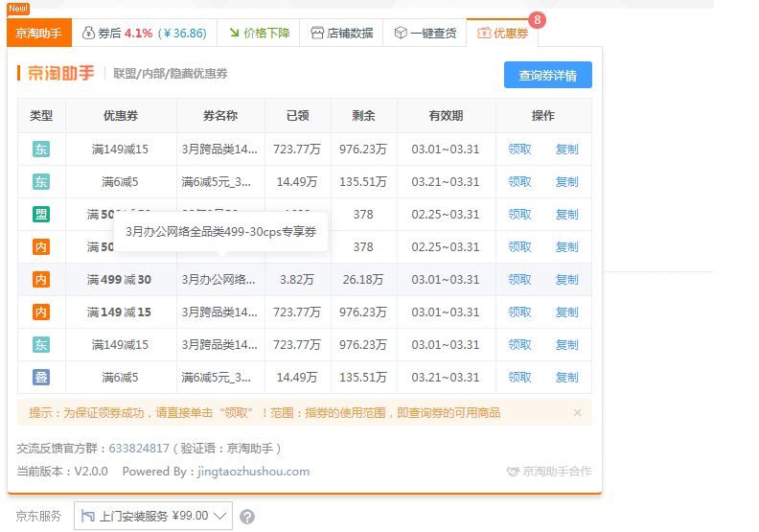
Task: Click 复制 in the 叠 coupon row
Action: click(x=566, y=377)
